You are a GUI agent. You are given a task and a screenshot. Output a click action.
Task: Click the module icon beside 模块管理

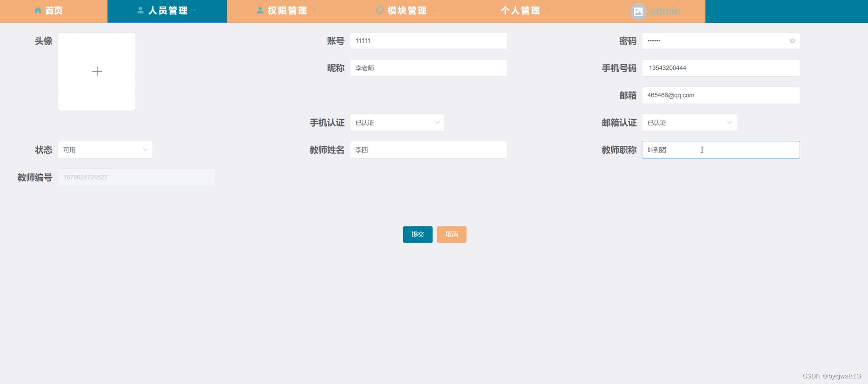click(x=379, y=10)
